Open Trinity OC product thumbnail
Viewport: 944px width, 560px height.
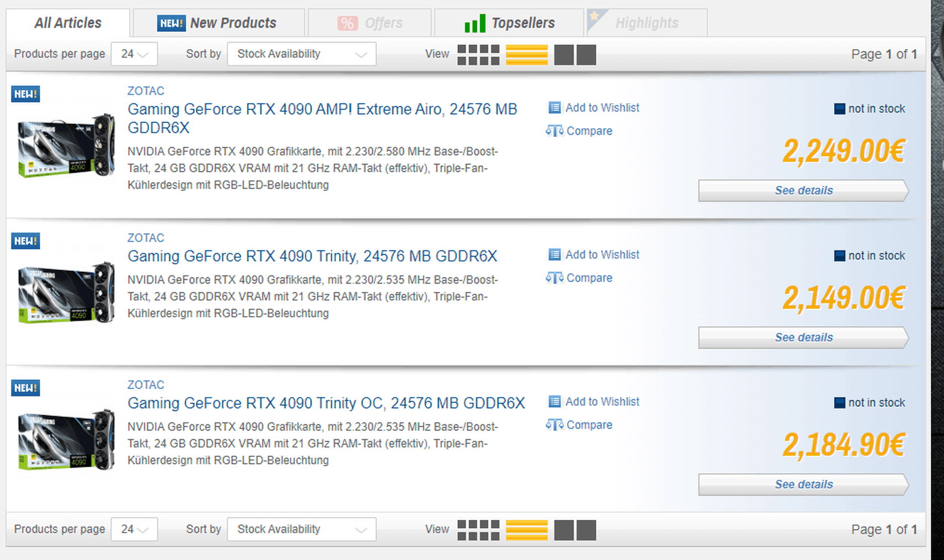tap(66, 440)
